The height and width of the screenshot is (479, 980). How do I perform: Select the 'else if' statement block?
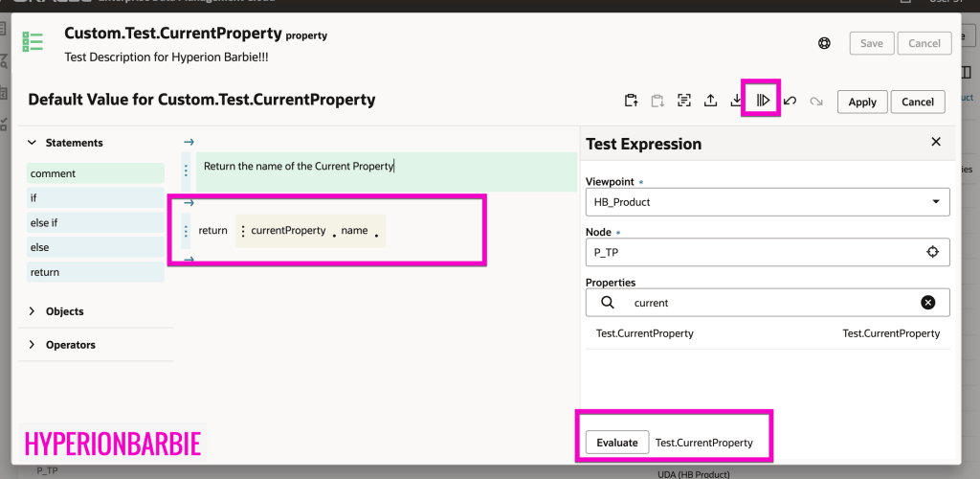95,222
